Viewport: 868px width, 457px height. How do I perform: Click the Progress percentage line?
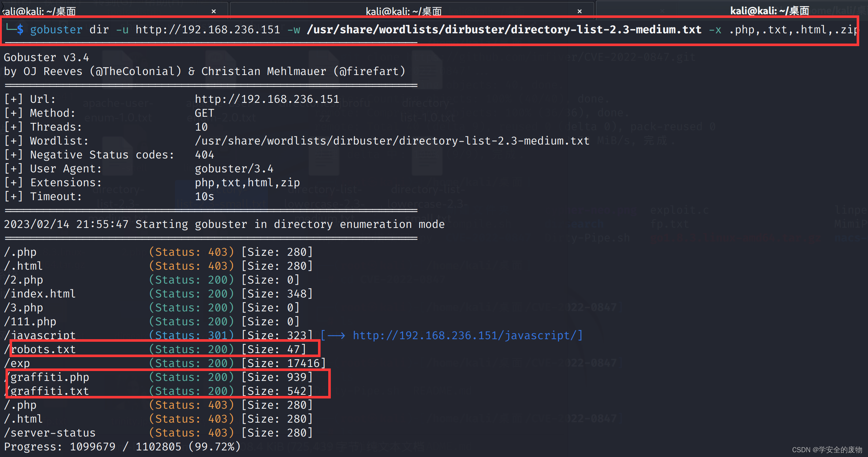tap(122, 446)
